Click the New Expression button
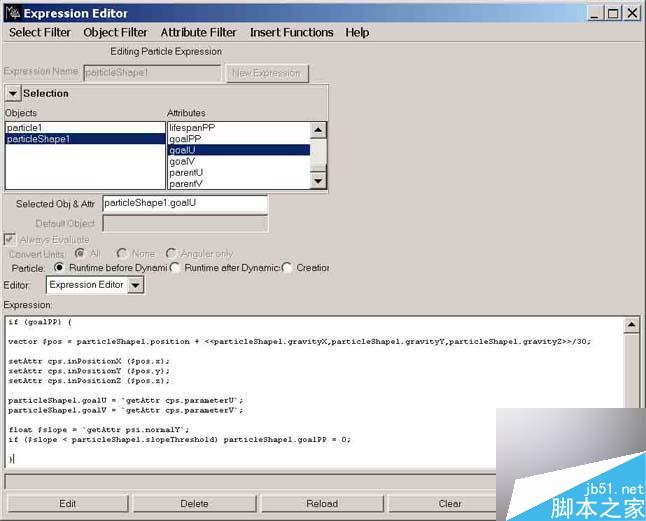This screenshot has width=646, height=521. [267, 73]
